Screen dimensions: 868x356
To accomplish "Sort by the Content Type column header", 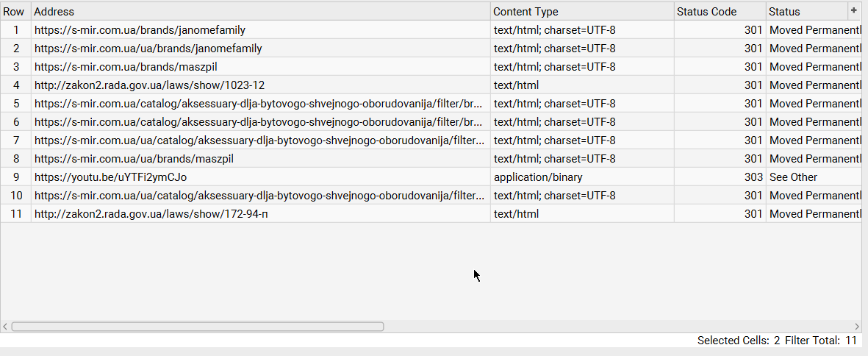I will (582, 12).
